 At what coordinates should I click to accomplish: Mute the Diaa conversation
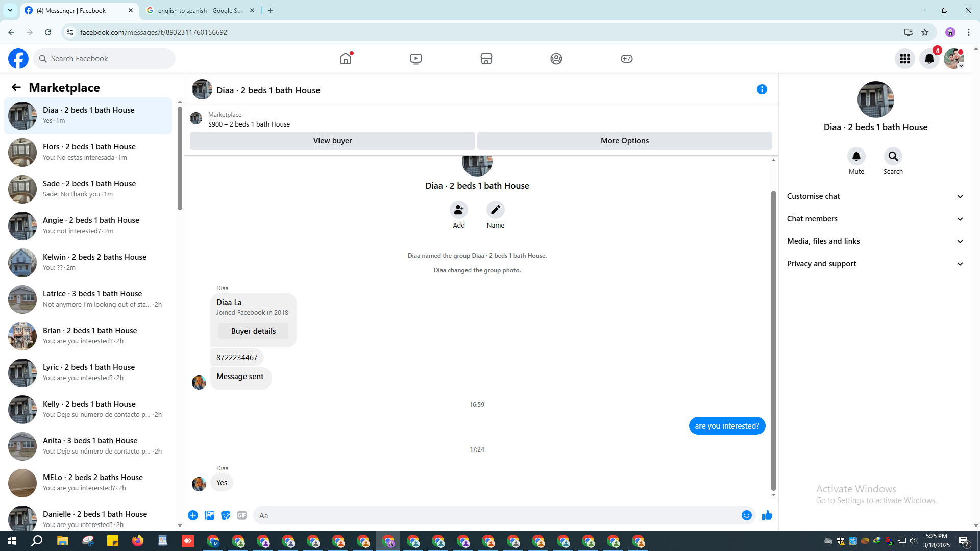(x=856, y=156)
